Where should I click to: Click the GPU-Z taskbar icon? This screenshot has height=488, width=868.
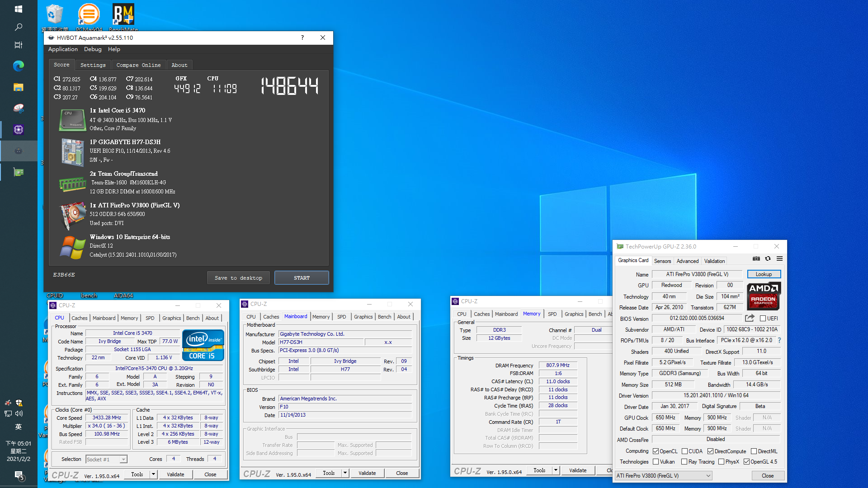point(19,172)
